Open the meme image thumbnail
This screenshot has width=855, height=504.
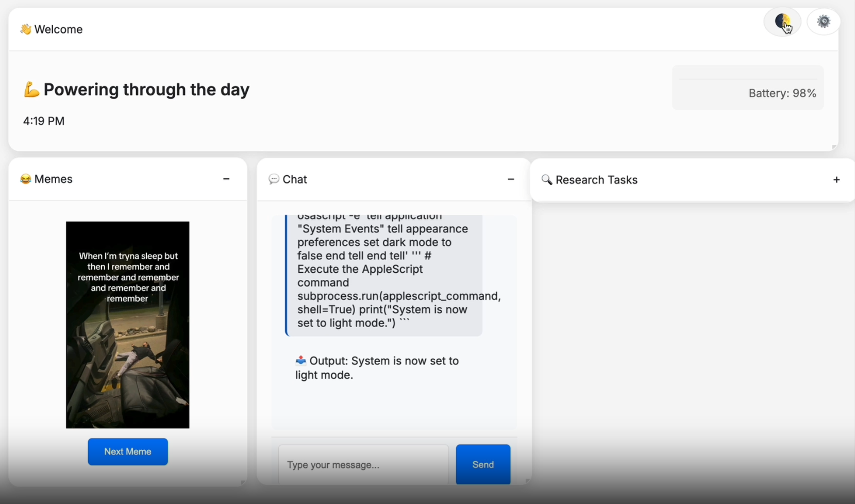tap(128, 325)
